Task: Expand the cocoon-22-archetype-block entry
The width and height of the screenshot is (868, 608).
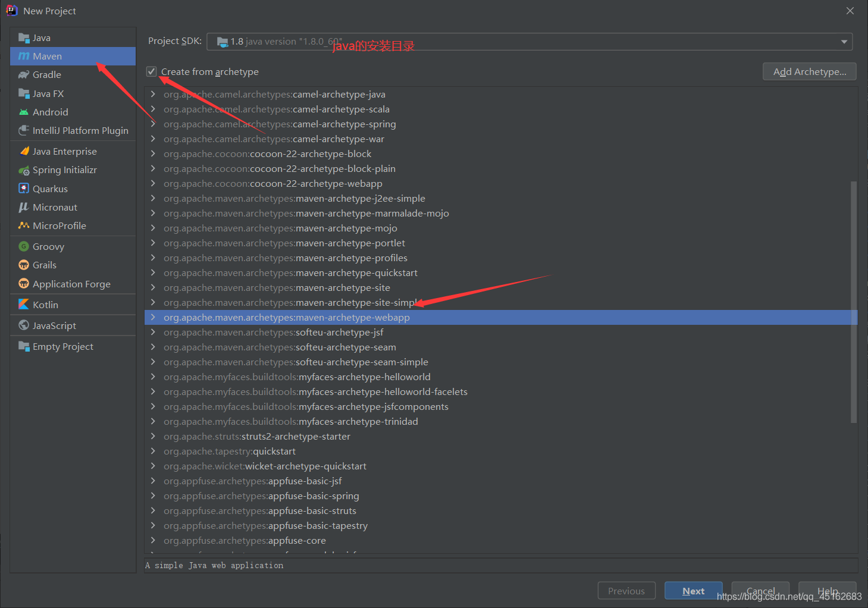Action: (153, 153)
